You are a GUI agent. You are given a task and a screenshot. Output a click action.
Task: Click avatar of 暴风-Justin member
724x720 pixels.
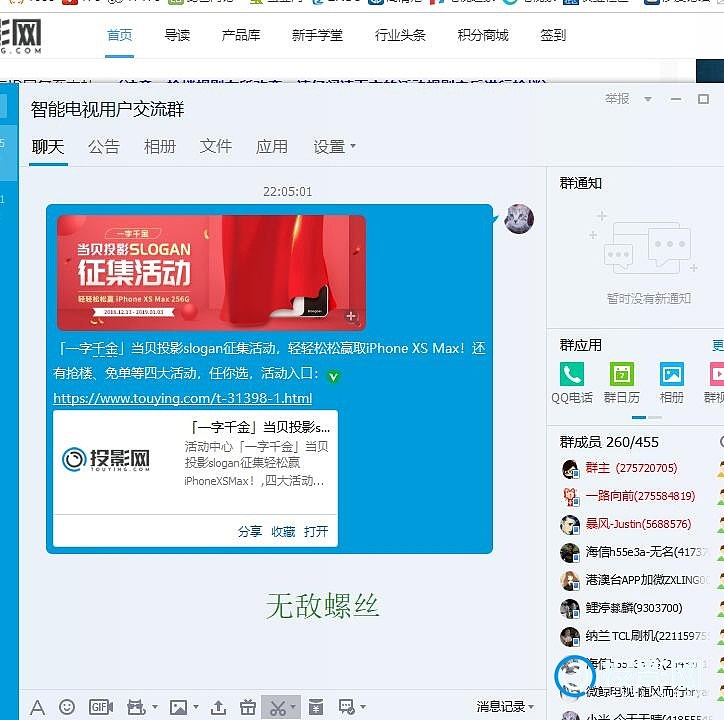point(570,525)
